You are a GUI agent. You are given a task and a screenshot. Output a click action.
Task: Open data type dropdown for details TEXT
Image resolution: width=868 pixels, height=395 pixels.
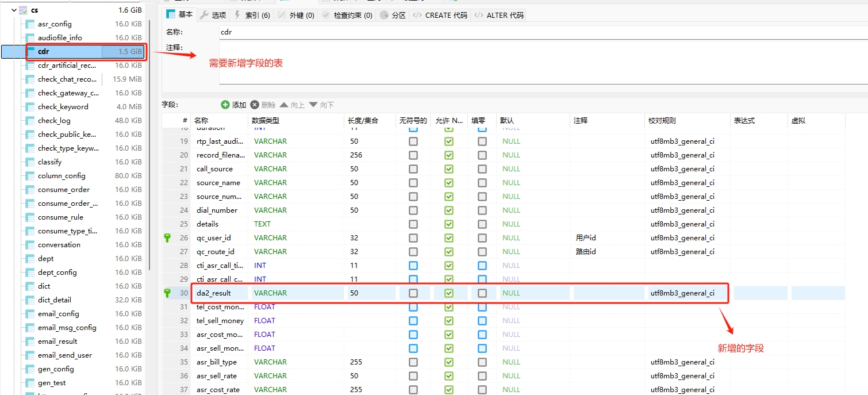pyautogui.click(x=296, y=224)
